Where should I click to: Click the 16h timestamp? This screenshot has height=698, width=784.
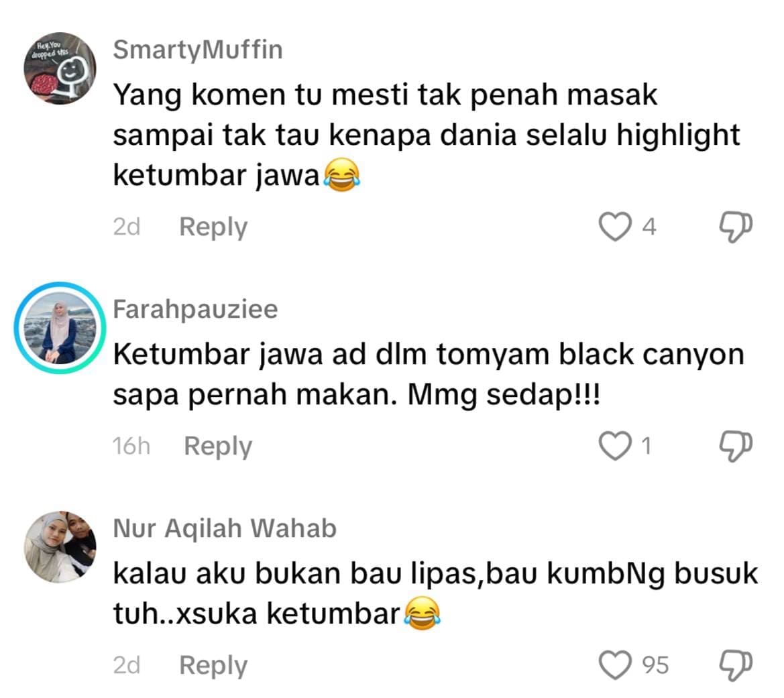tap(131, 446)
